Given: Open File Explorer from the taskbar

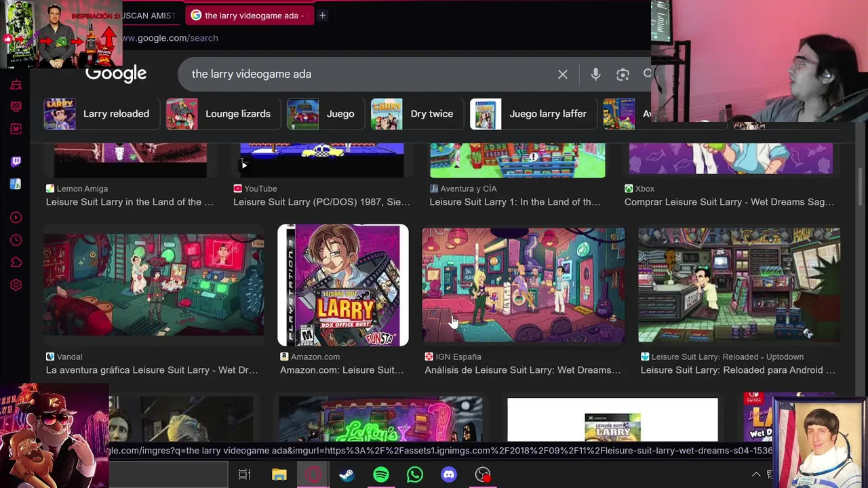Looking at the screenshot, I should tap(279, 474).
